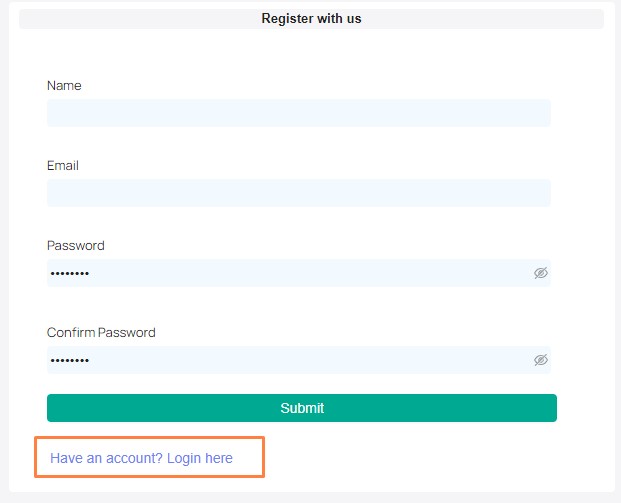Select the Email text box
The width and height of the screenshot is (621, 503).
point(299,193)
